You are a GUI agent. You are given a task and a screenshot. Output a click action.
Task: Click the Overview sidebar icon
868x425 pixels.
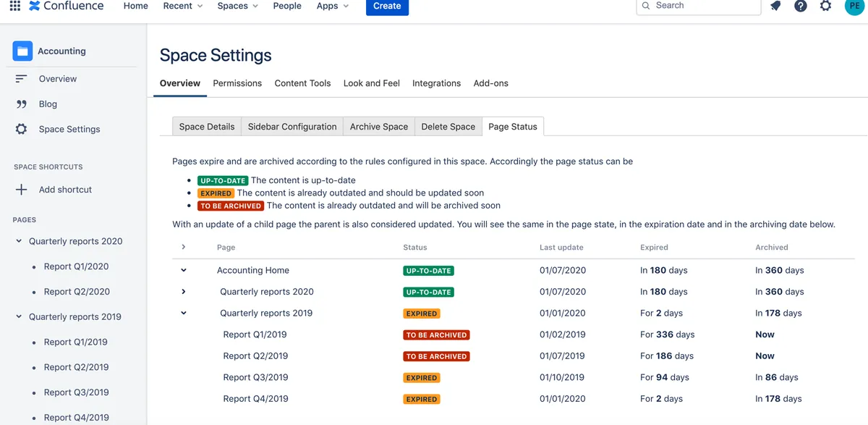(x=21, y=79)
